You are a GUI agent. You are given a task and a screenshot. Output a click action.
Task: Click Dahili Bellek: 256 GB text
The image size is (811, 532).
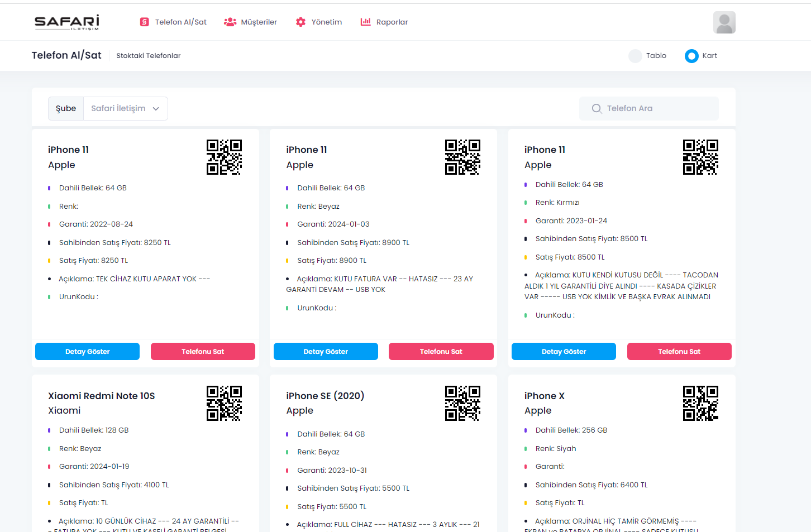pyautogui.click(x=571, y=430)
